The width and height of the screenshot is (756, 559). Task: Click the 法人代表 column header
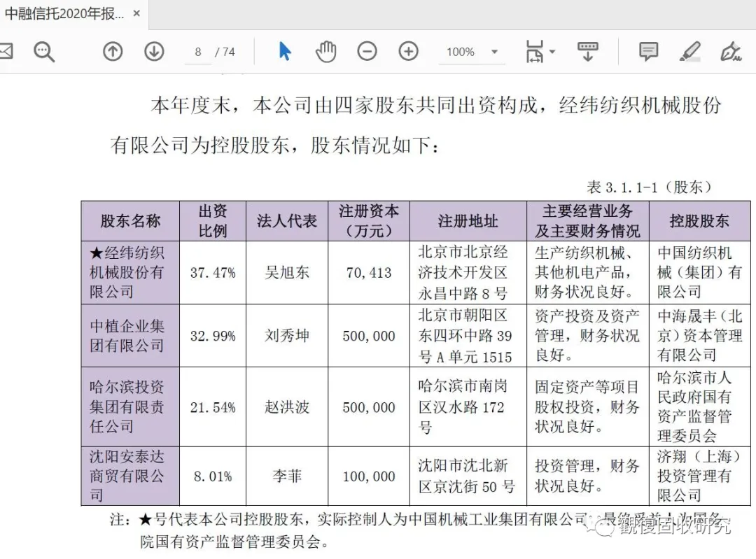pos(287,221)
